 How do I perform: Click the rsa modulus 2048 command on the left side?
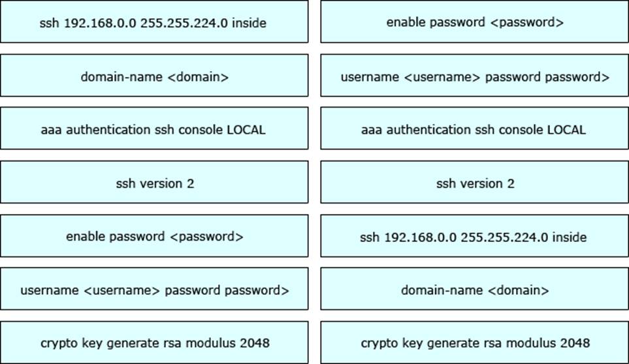tap(154, 342)
